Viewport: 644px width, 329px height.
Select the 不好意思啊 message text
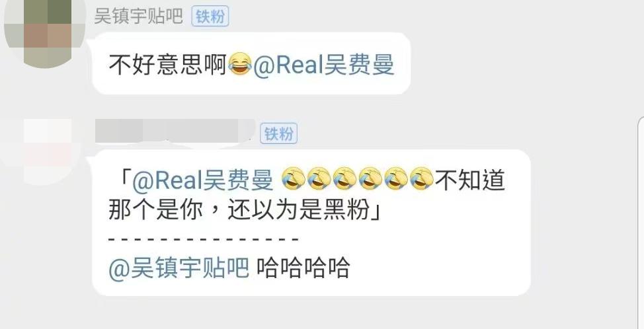coord(167,65)
